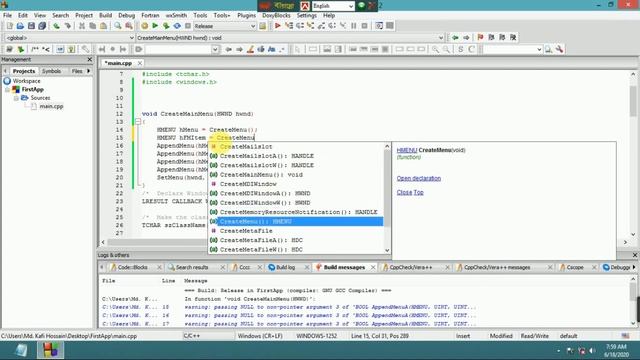Collapse the FirstApp project tree node
Viewport: 640px width, 360px height.
click(x=7, y=89)
